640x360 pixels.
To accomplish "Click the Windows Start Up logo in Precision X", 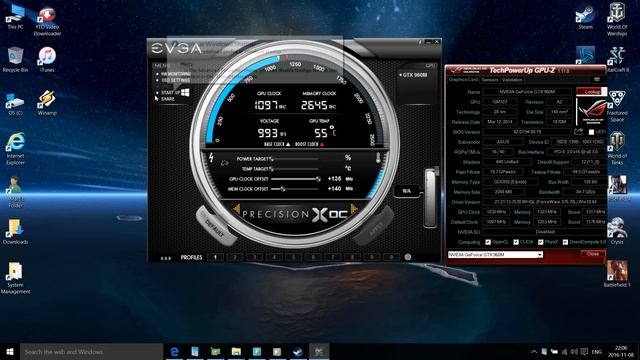I will tap(185, 92).
